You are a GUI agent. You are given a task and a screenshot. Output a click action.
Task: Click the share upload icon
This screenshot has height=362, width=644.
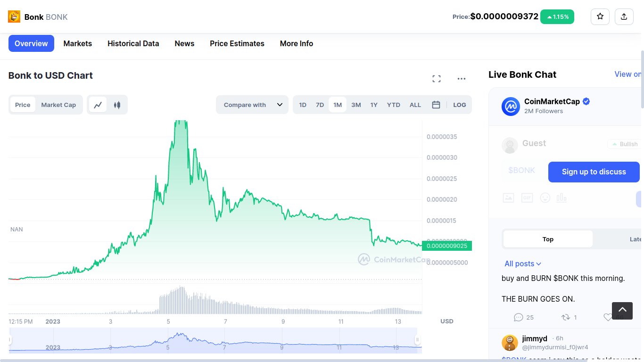[624, 16]
